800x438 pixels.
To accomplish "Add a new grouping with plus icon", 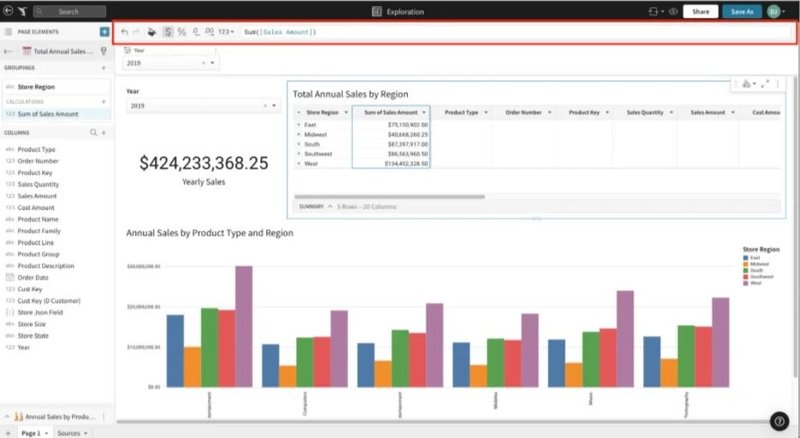I will pos(104,67).
